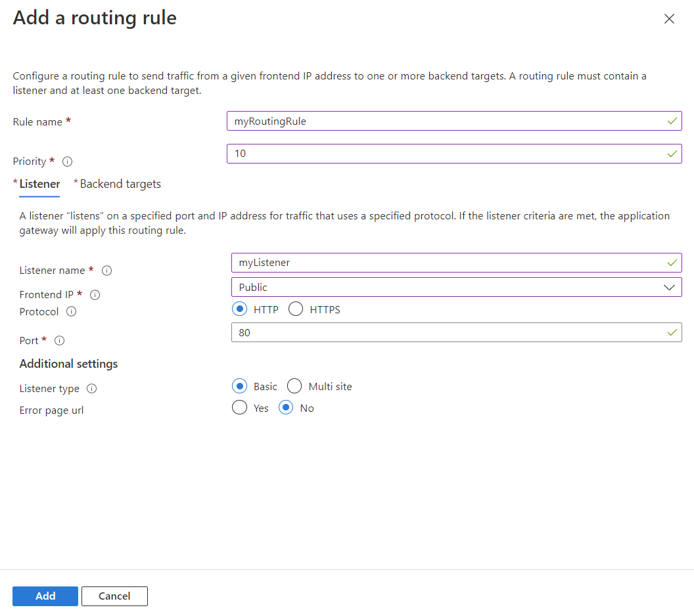Open the Frontend IP dropdown

(x=456, y=287)
